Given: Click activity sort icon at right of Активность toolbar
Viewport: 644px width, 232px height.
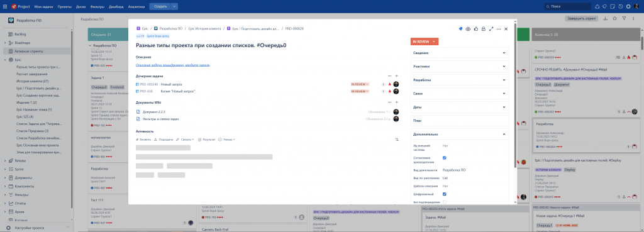Looking at the screenshot, I should pos(397,139).
